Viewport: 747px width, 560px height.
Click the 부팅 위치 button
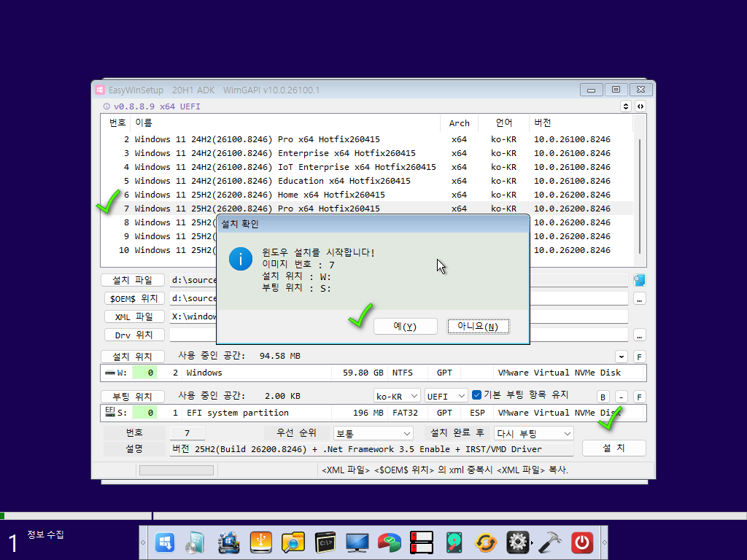point(133,396)
